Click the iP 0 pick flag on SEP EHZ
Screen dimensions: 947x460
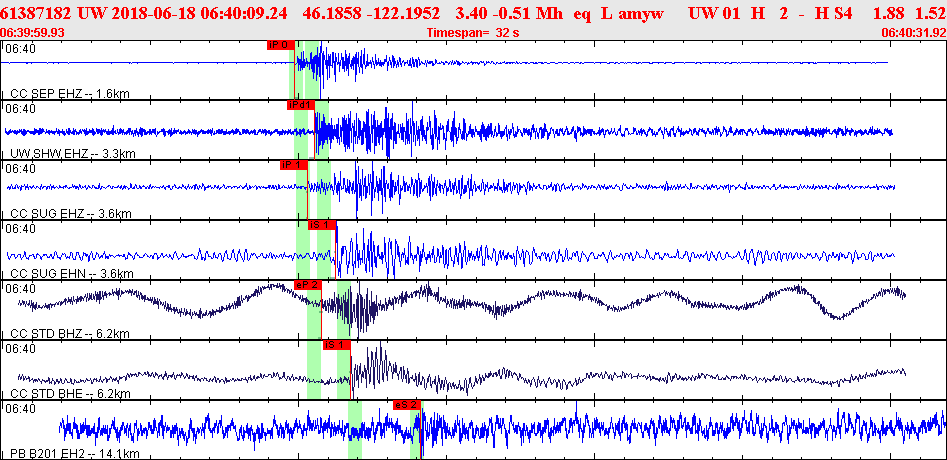279,45
